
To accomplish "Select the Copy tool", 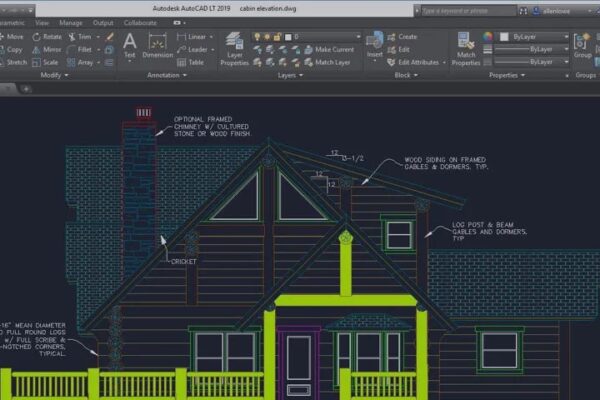I will pyautogui.click(x=11, y=49).
